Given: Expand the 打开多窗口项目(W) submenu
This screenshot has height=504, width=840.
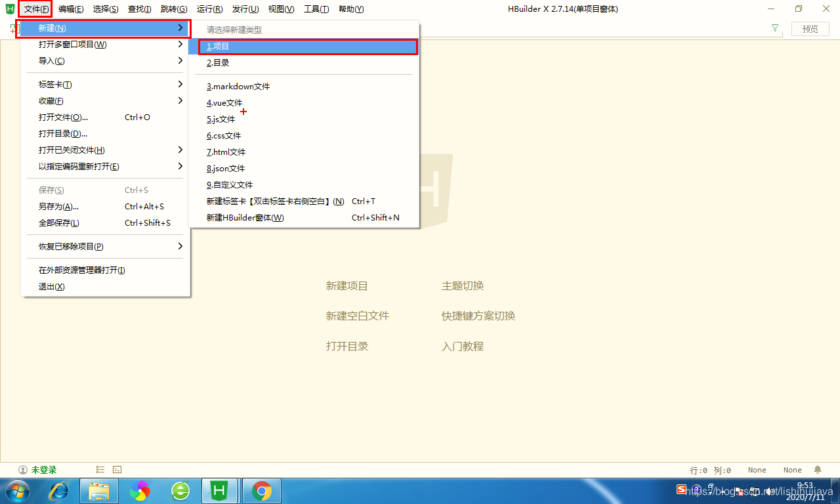Looking at the screenshot, I should click(180, 45).
